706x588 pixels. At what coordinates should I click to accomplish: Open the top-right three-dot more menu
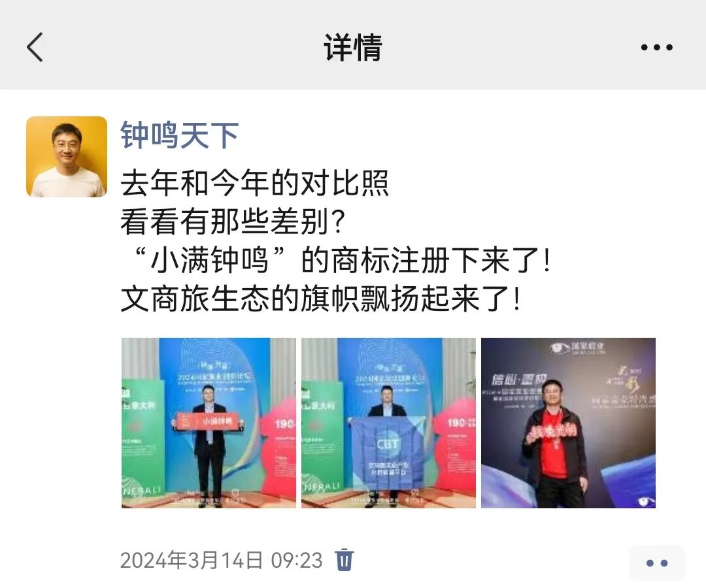(x=656, y=47)
